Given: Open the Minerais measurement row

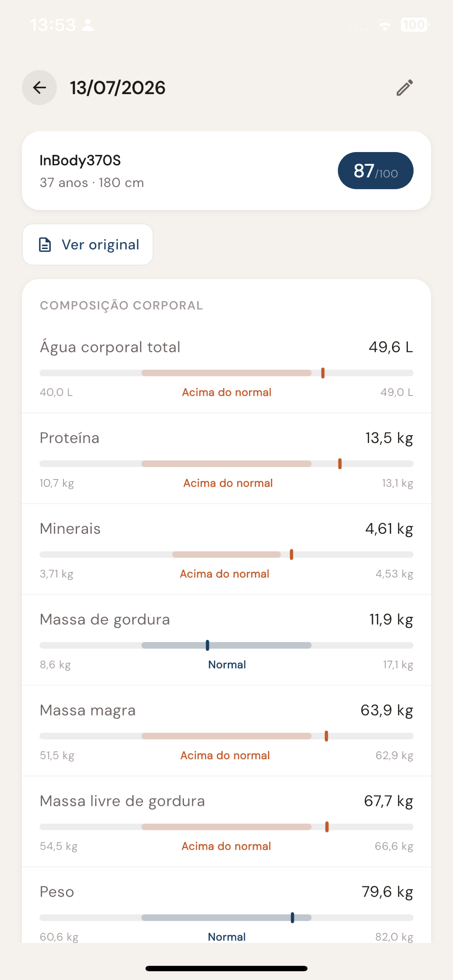Looking at the screenshot, I should [226, 549].
